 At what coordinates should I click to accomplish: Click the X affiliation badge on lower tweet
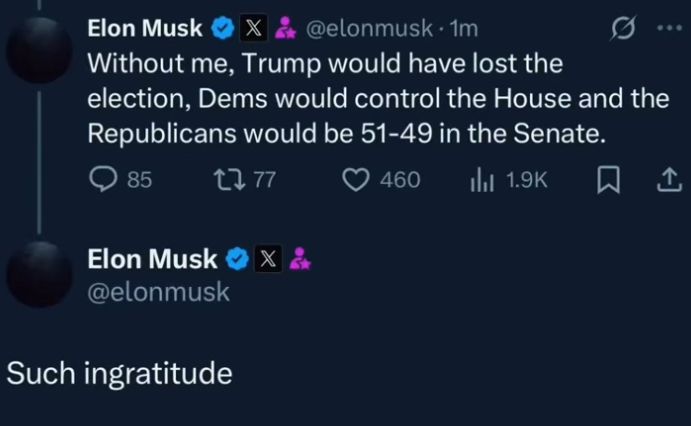(267, 260)
